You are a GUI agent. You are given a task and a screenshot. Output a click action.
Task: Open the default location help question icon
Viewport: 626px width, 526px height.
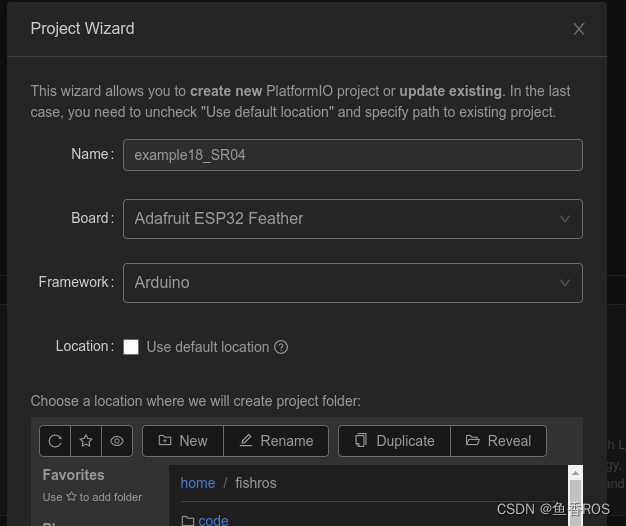click(281, 347)
